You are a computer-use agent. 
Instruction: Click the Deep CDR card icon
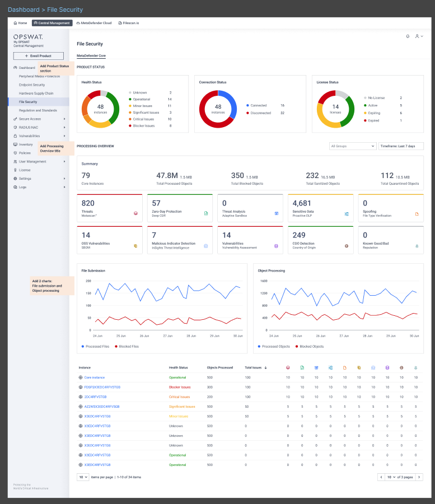coord(205,213)
